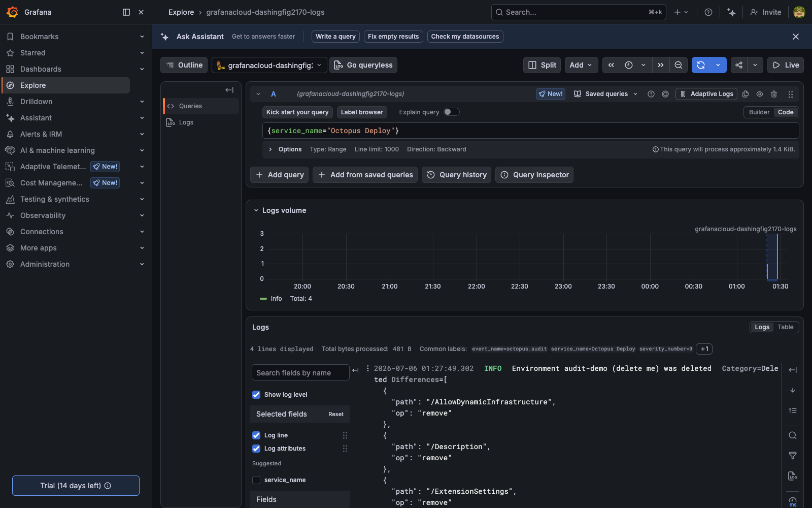Open Query history

coord(456,175)
